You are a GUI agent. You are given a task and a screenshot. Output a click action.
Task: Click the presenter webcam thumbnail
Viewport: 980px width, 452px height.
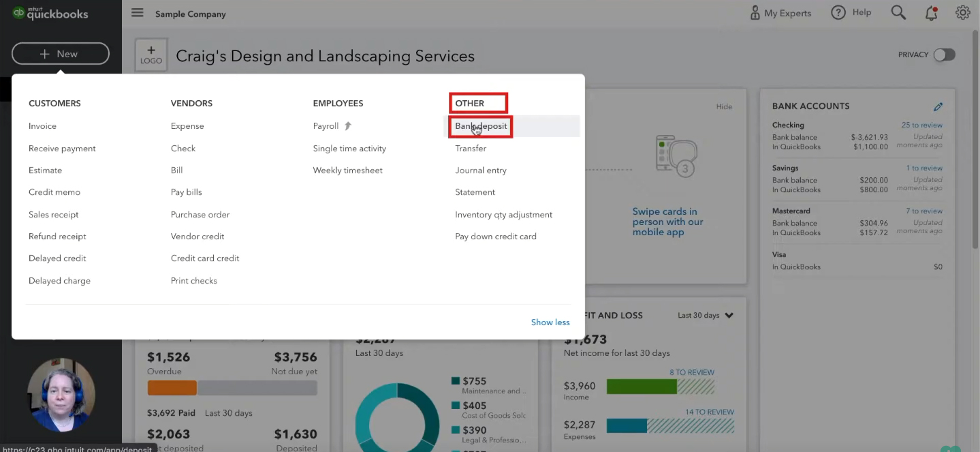pos(61,395)
